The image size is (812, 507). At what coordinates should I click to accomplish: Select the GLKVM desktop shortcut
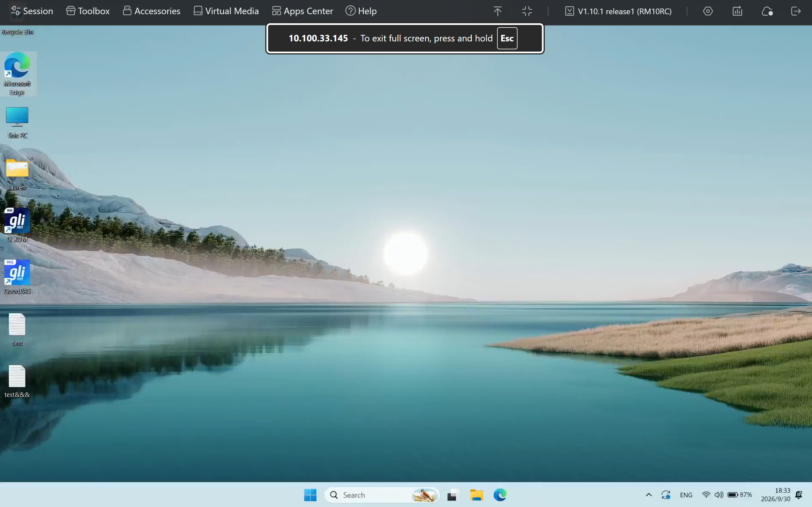click(x=17, y=225)
